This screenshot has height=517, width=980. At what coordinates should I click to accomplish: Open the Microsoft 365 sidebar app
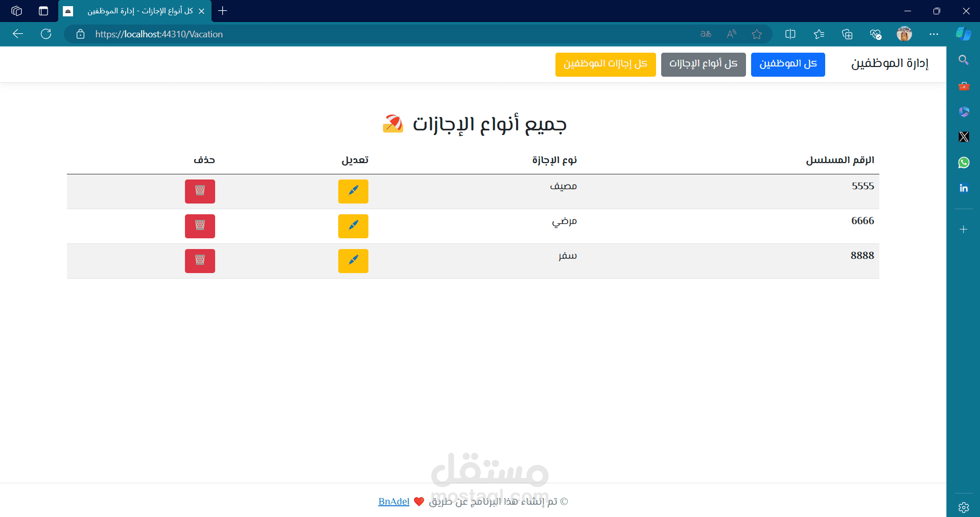point(964,111)
